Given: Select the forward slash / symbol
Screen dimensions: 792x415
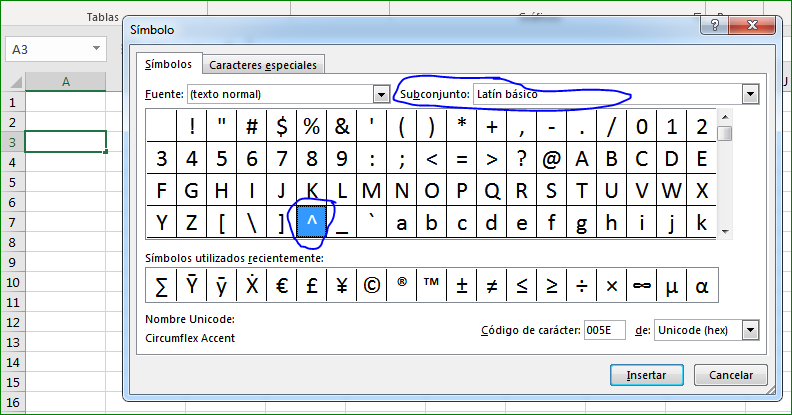Looking at the screenshot, I should coord(612,126).
